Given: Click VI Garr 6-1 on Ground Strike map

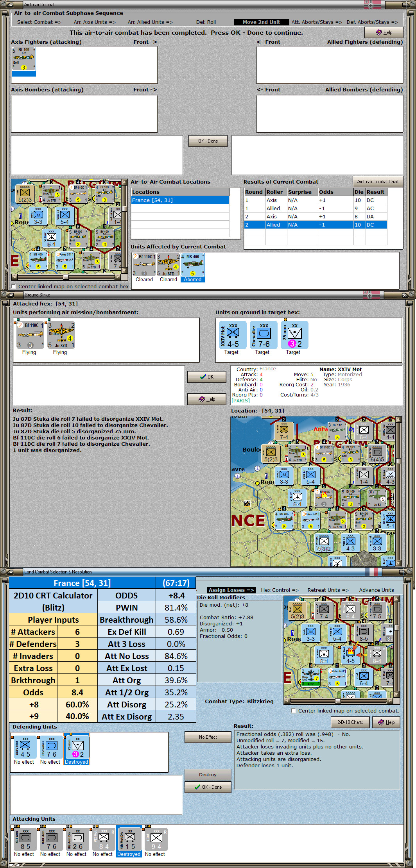Looking at the screenshot, I should 297,498.
